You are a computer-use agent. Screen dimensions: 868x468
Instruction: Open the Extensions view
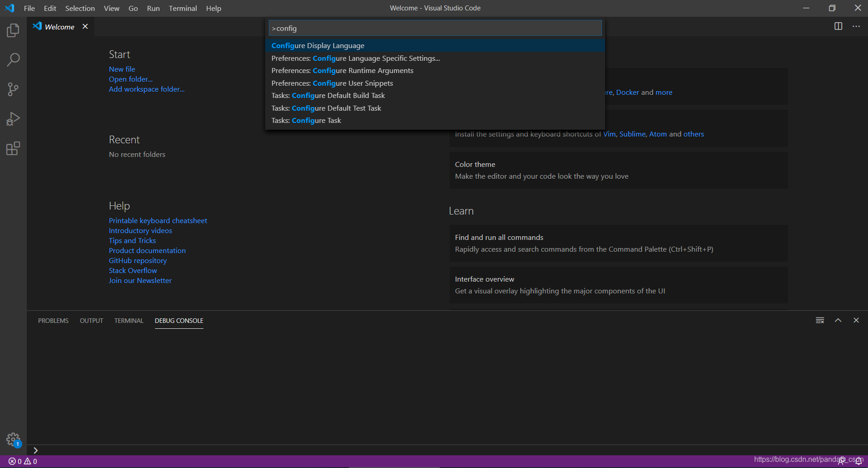pos(13,148)
